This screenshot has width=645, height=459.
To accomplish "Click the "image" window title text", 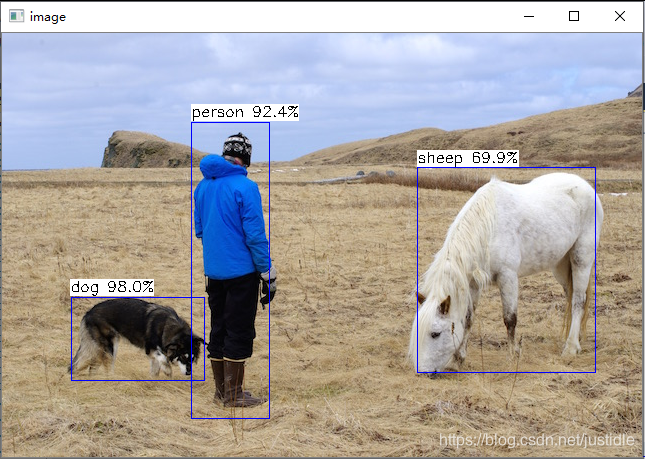I will 48,17.
